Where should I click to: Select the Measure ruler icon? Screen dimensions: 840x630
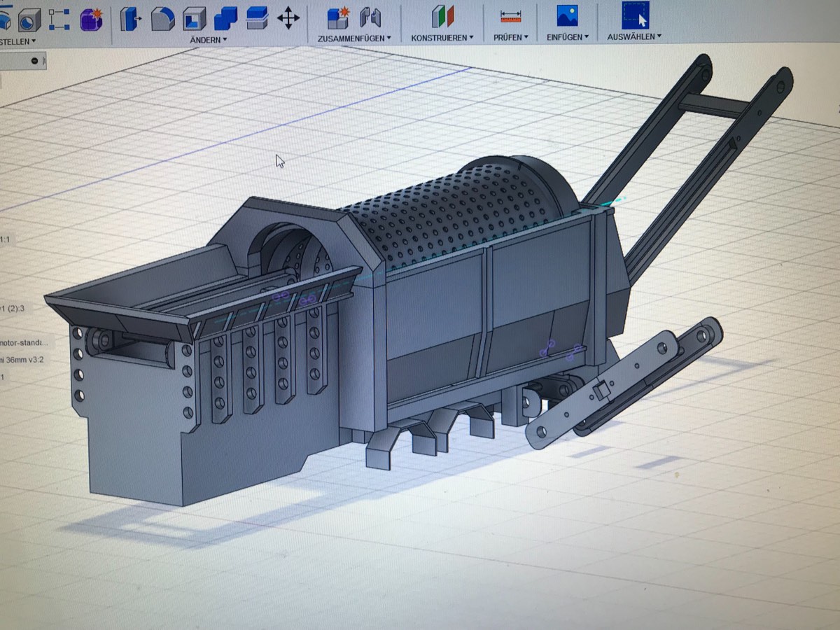(511, 16)
